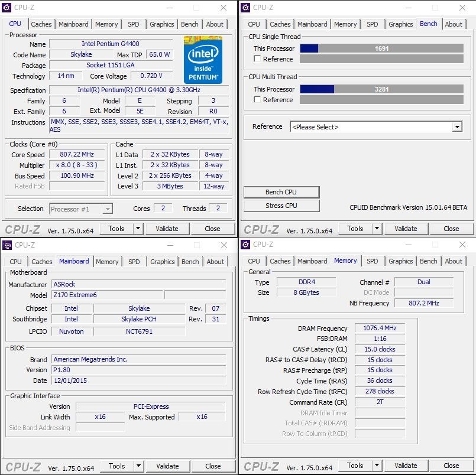Open the Reference Please Select dropdown

click(x=376, y=127)
